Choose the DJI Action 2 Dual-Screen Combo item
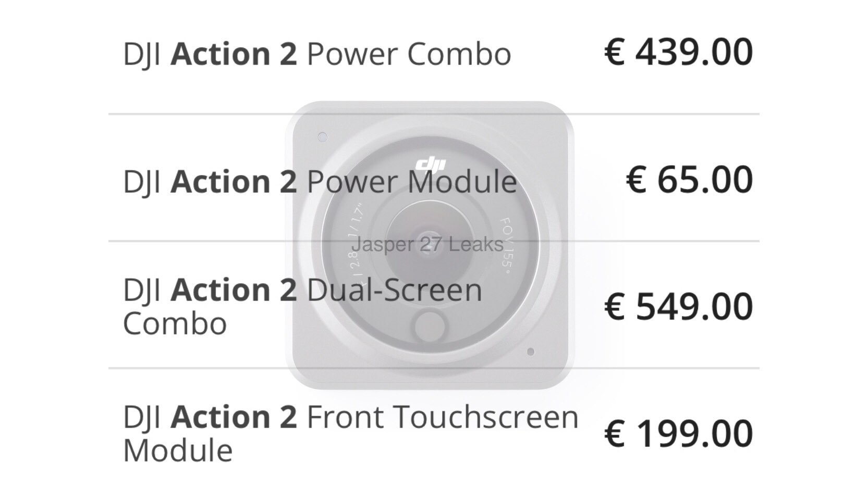The width and height of the screenshot is (868, 488). 302,306
